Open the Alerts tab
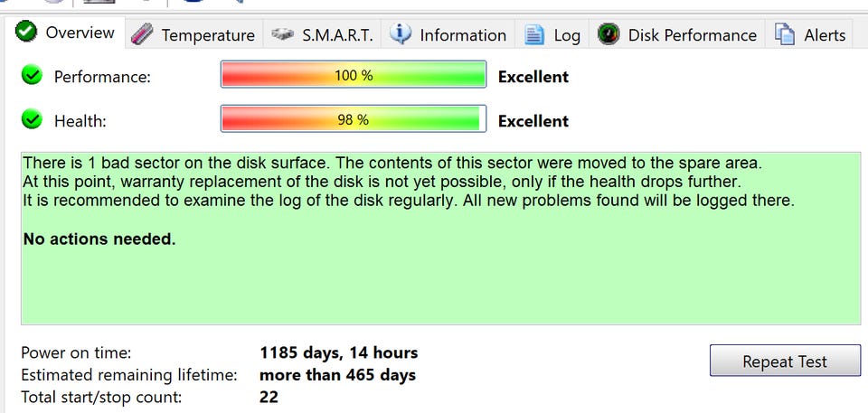Viewport: 868px width, 413px height. tap(811, 35)
